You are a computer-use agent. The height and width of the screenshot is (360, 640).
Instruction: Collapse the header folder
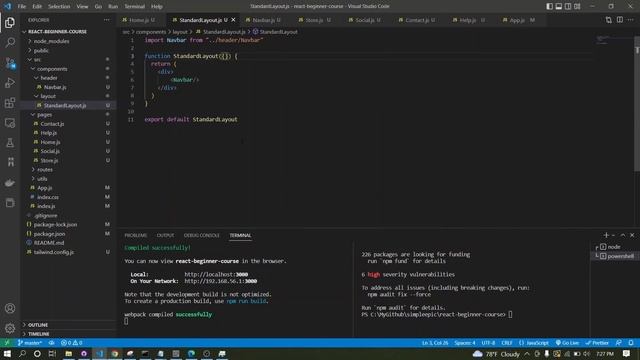49,78
